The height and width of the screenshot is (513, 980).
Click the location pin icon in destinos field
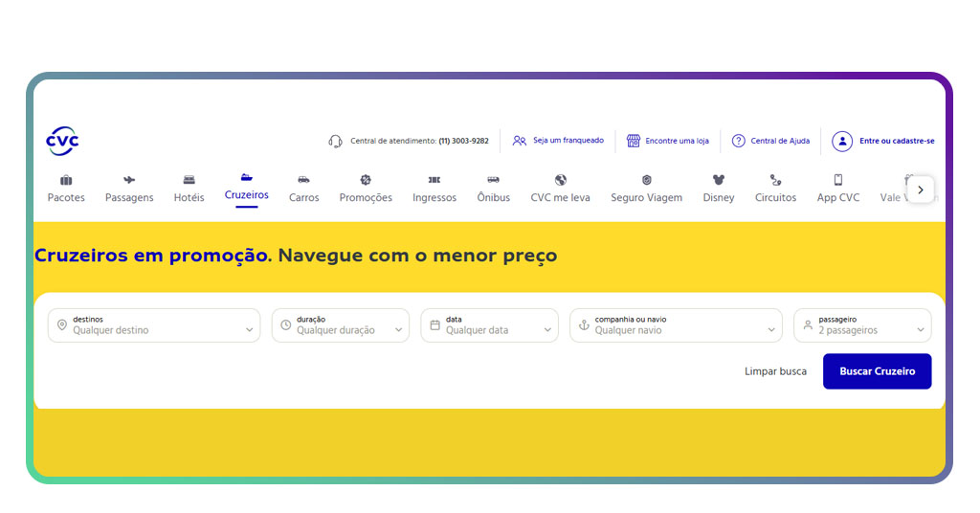[x=62, y=324]
